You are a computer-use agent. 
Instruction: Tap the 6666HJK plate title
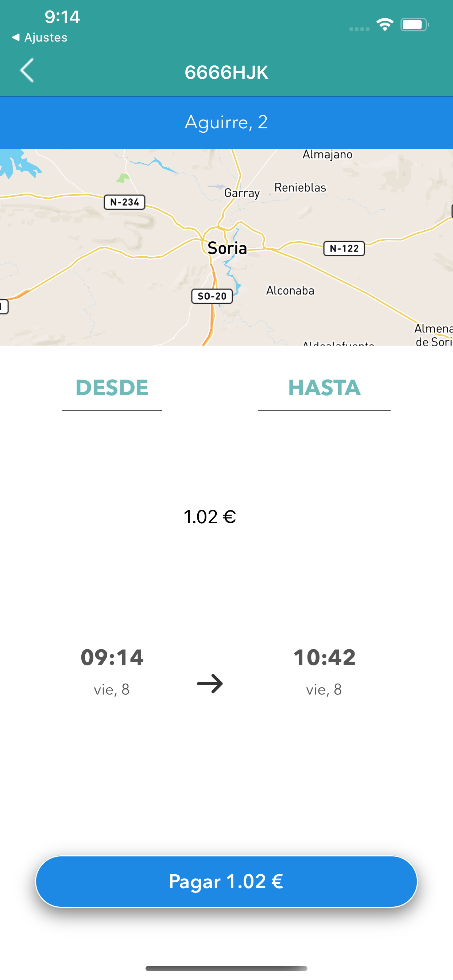click(x=226, y=72)
